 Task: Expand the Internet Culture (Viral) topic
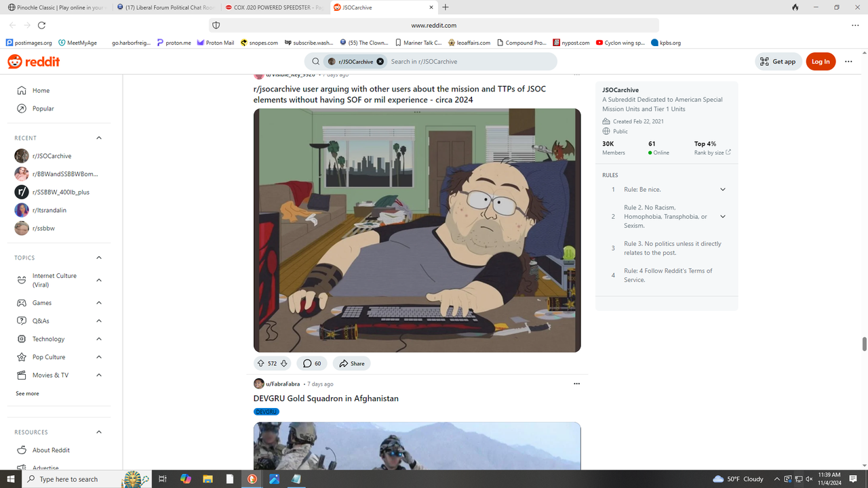pos(99,280)
